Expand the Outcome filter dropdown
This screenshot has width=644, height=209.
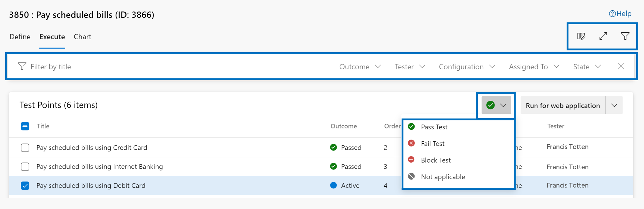[x=360, y=67]
